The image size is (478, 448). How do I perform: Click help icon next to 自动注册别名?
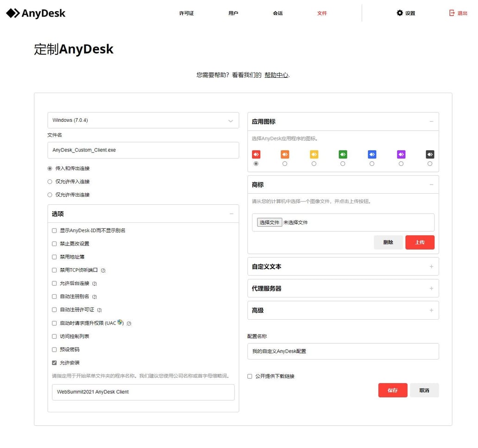[94, 297]
